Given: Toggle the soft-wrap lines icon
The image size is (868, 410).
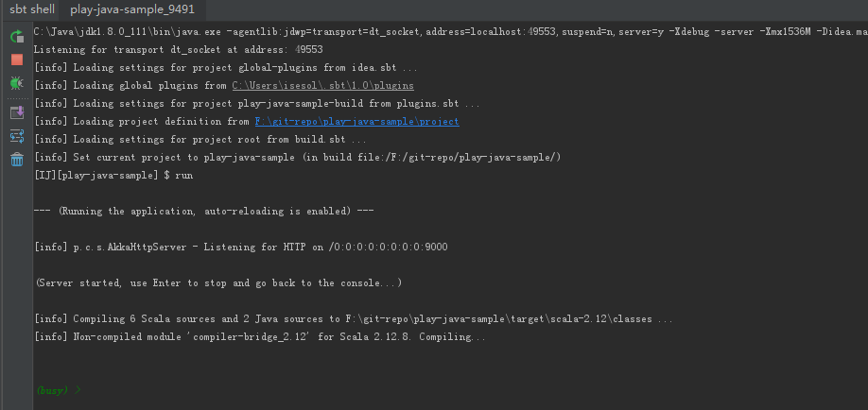Looking at the screenshot, I should pos(16,136).
